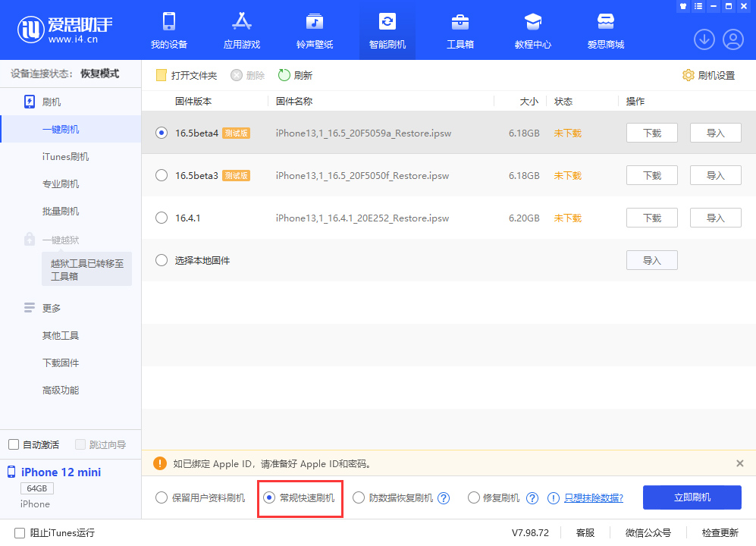Open the 铃声壁纸 ringtones and wallpapers section
756x546 pixels.
(x=314, y=30)
